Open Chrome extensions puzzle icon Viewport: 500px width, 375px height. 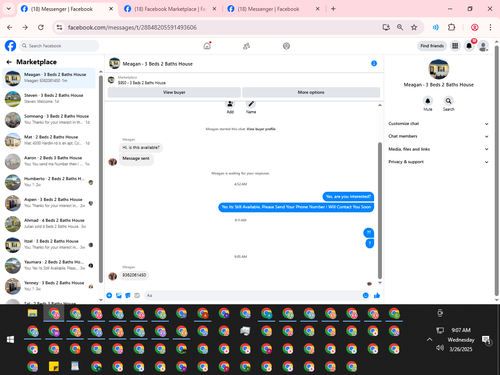click(452, 27)
